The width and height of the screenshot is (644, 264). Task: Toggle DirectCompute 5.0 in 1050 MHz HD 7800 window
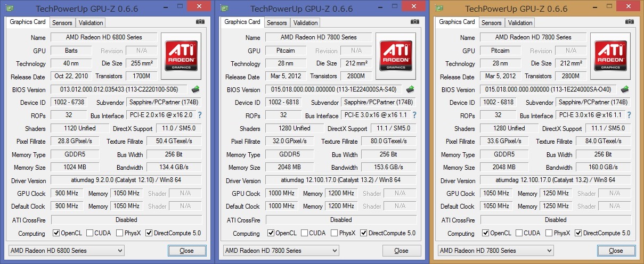point(578,233)
